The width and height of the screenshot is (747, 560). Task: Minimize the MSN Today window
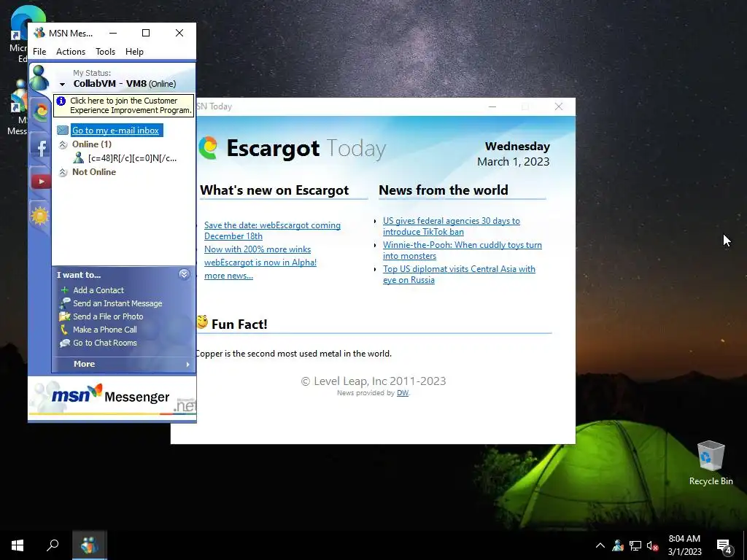pos(492,106)
